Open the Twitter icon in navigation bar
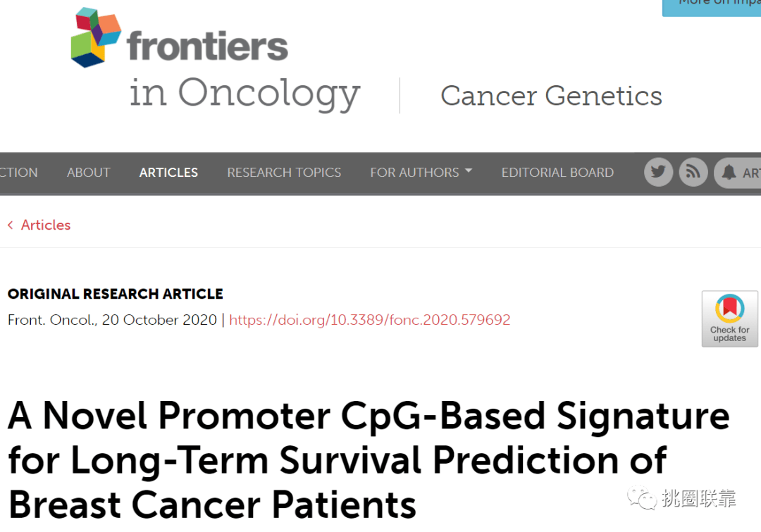 658,172
